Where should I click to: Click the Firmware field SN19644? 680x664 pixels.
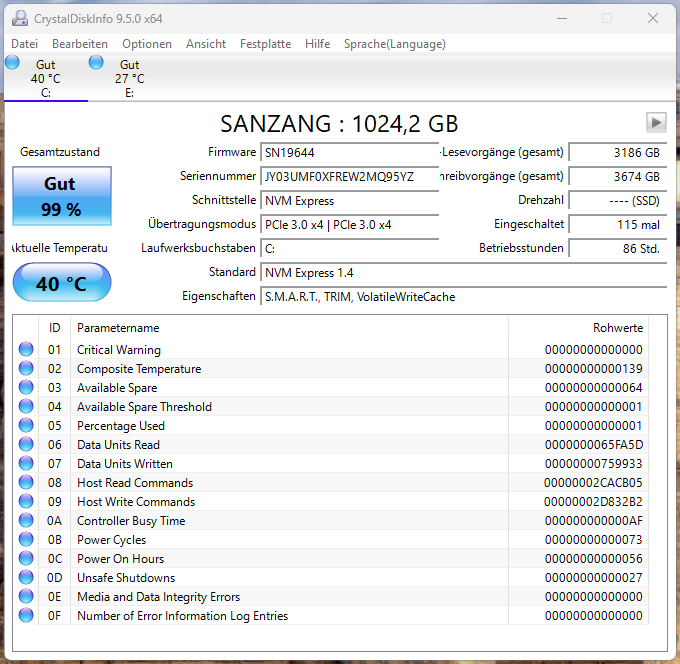point(350,153)
